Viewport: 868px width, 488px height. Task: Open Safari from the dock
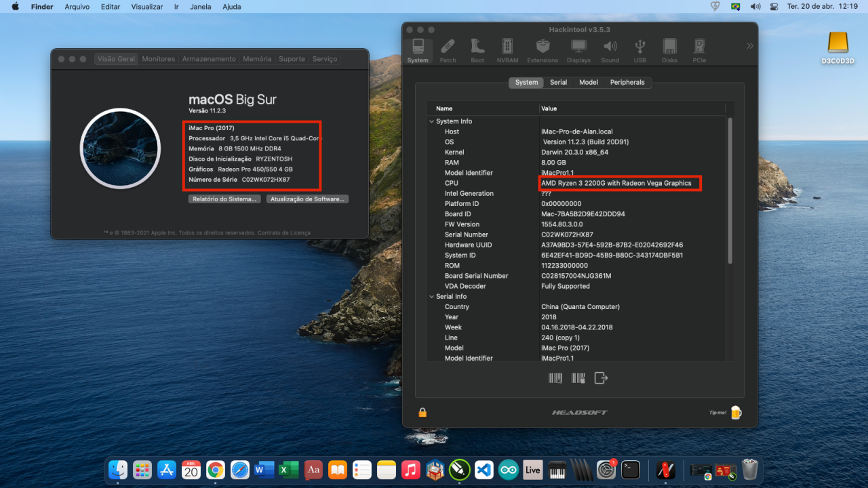pyautogui.click(x=240, y=469)
